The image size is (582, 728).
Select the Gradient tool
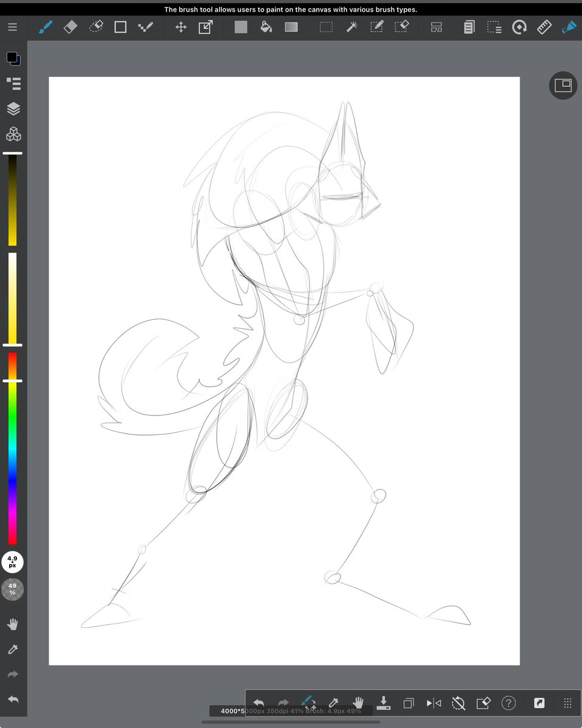coord(291,27)
